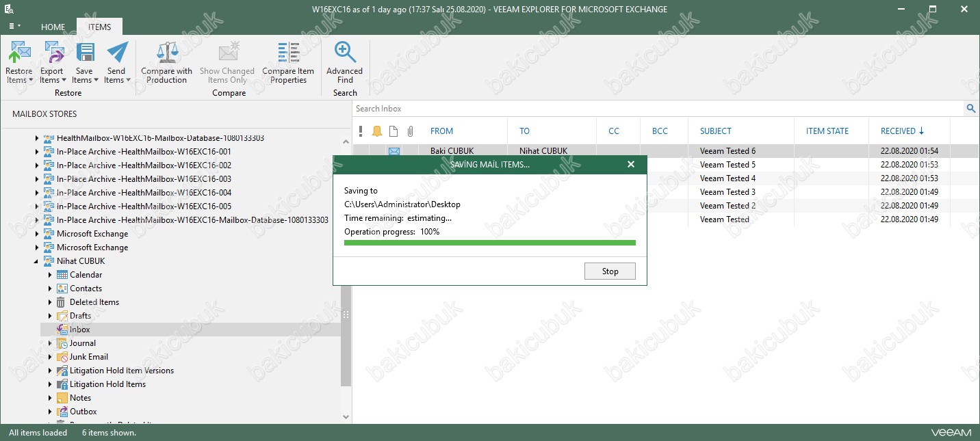
Task: Select the Veeam Tested 3 subject
Action: click(x=727, y=192)
